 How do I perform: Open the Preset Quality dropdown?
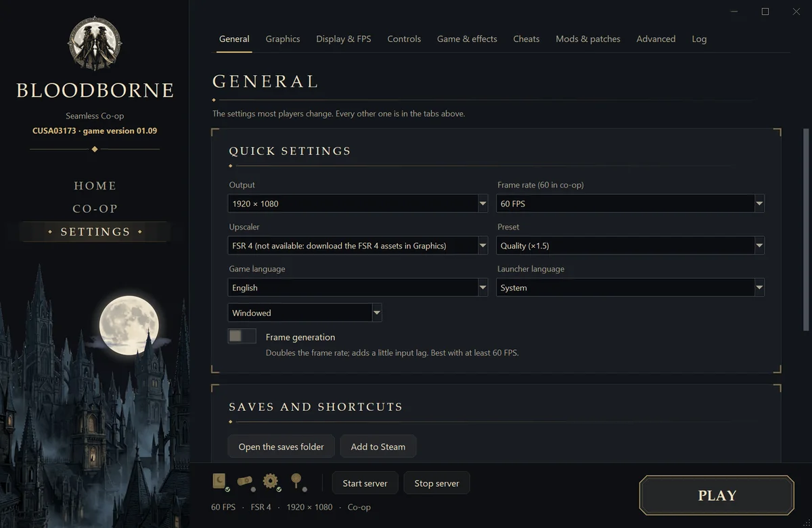coord(631,246)
